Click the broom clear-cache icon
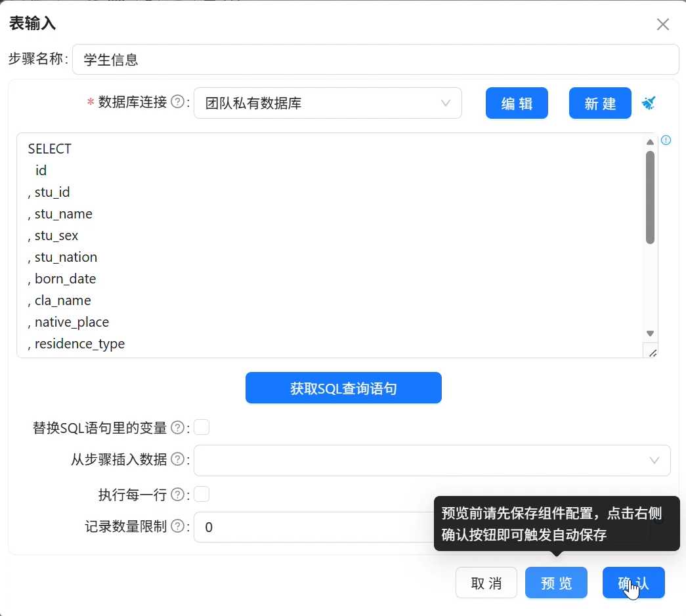This screenshot has height=616, width=686. [x=649, y=103]
